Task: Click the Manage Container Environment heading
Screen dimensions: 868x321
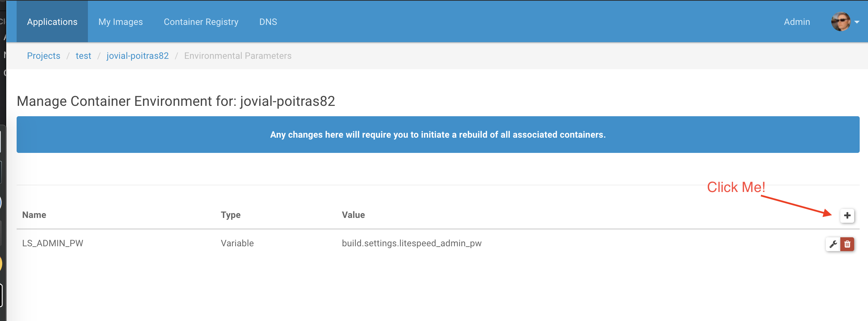Action: [176, 101]
